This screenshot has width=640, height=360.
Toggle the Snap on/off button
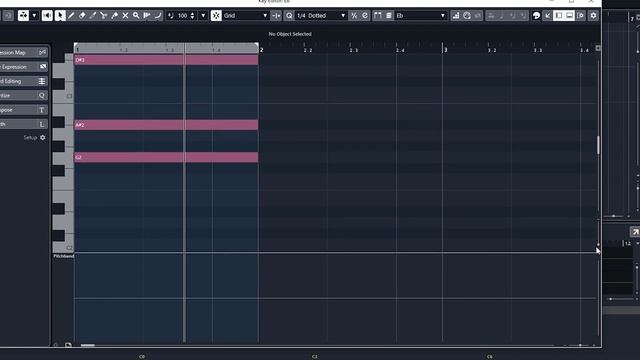point(216,16)
